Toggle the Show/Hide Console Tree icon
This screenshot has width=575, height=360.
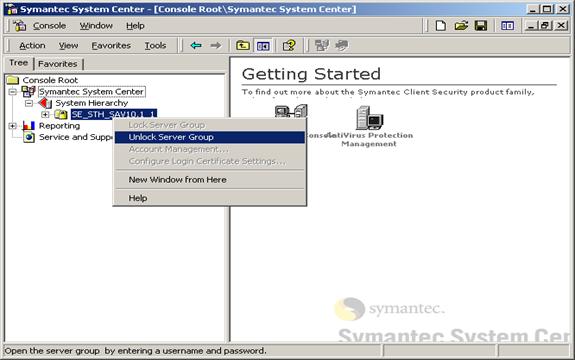coord(263,45)
